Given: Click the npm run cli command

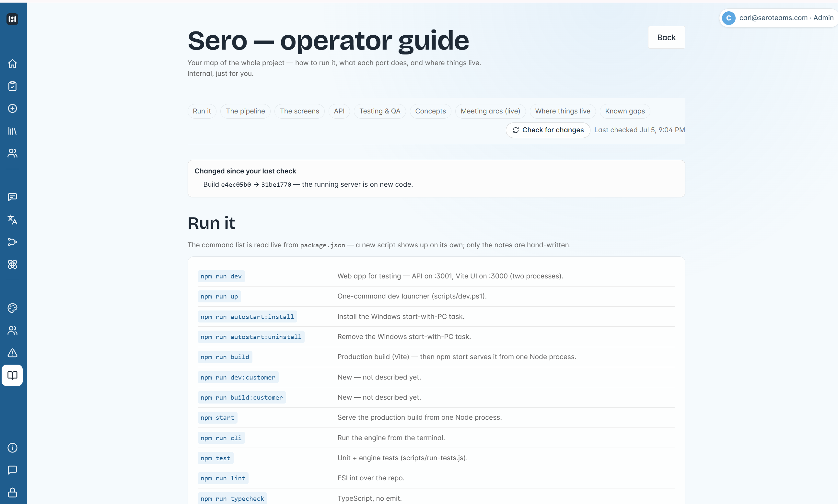Looking at the screenshot, I should point(221,438).
